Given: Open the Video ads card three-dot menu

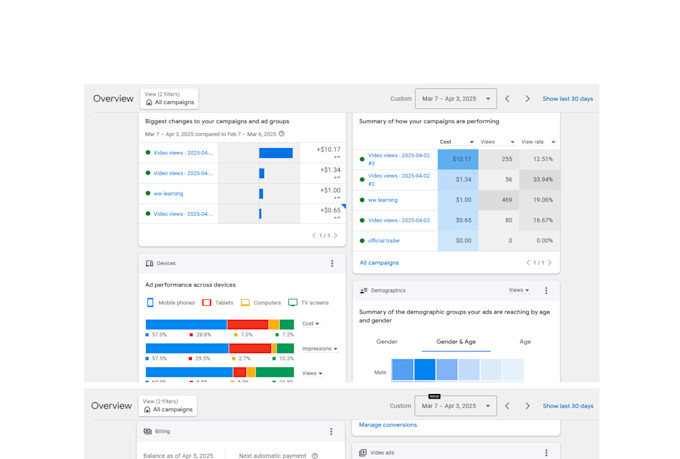Looking at the screenshot, I should pos(546,452).
